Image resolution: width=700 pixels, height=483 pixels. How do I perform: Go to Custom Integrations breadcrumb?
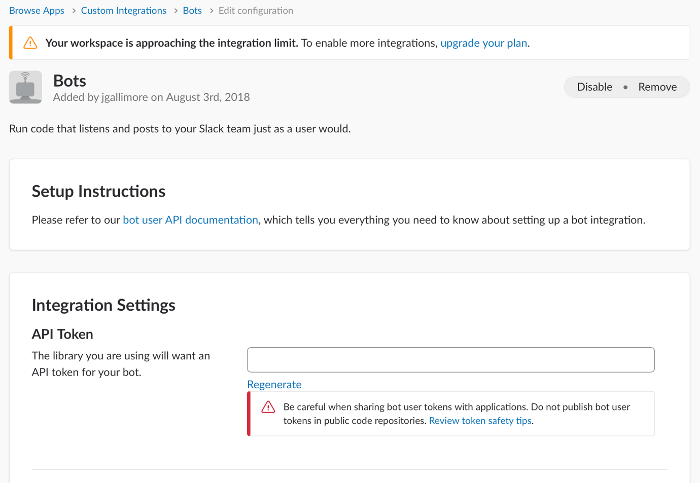pyautogui.click(x=124, y=11)
